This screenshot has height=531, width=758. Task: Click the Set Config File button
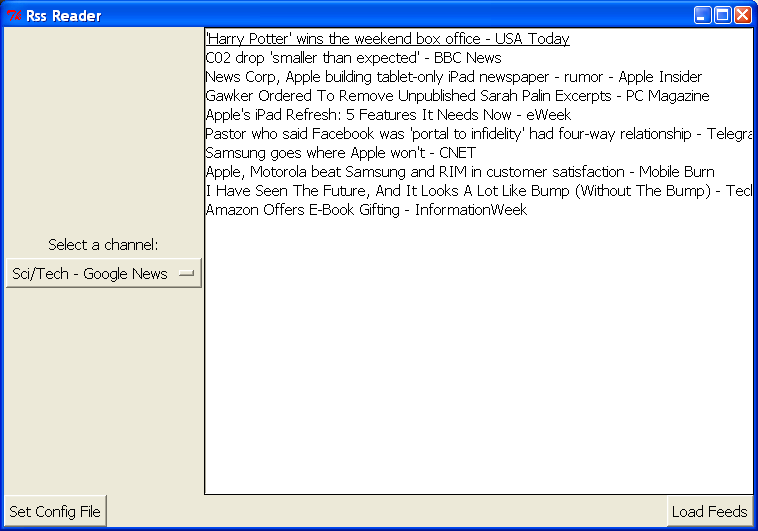tap(55, 511)
